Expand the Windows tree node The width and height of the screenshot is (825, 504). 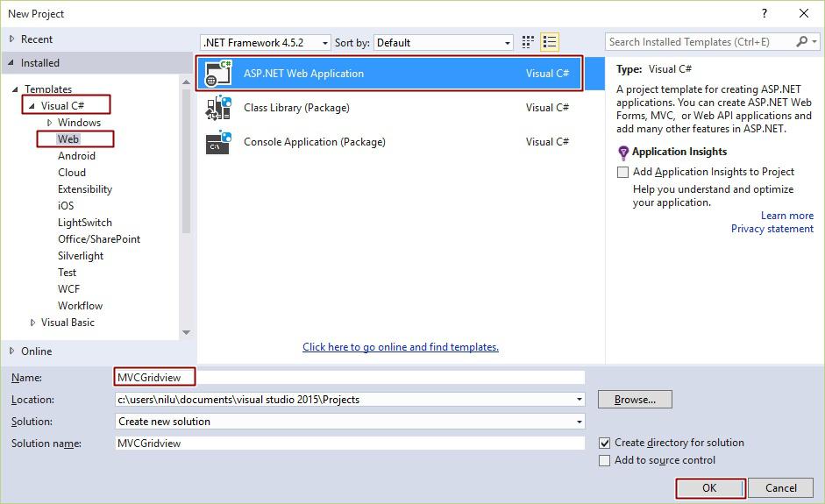click(49, 123)
